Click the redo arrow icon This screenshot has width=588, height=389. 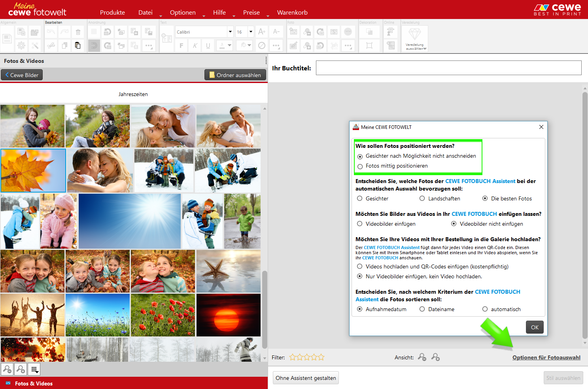[x=64, y=32]
